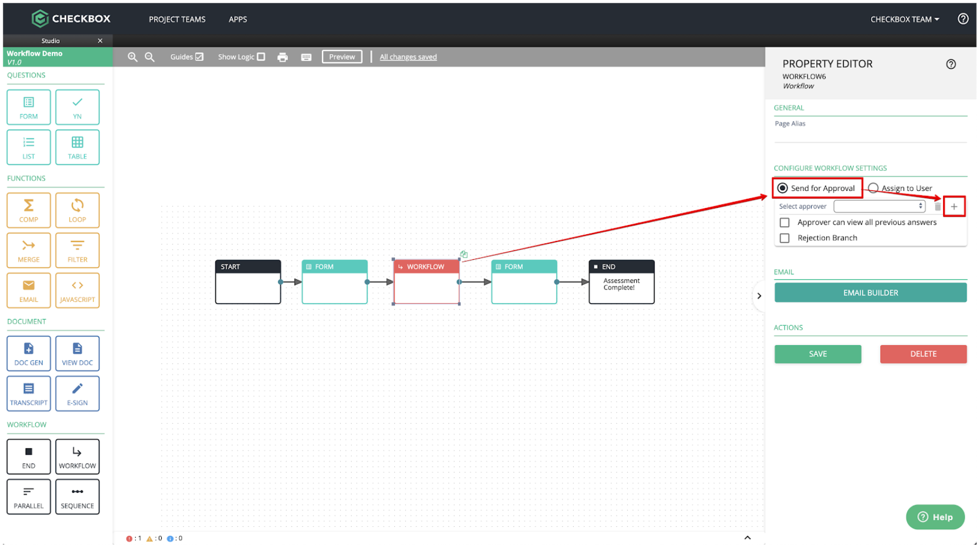This screenshot has height=548, width=980.
Task: Select the FORM node after START
Action: coord(335,283)
